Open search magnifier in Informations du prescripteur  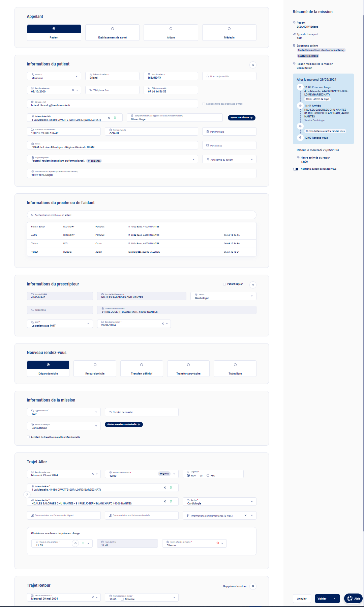click(x=253, y=285)
